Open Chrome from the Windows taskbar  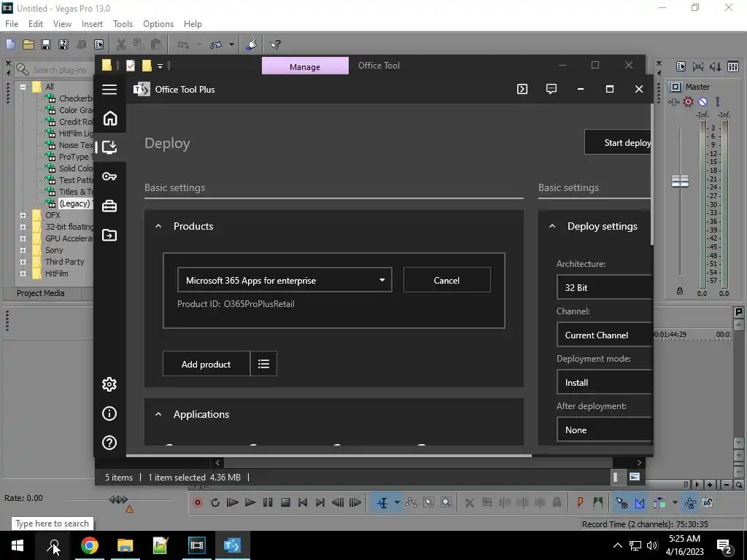coord(90,545)
